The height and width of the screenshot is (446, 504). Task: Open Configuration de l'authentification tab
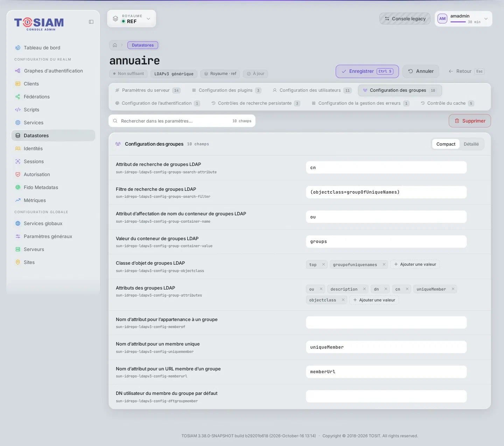tap(157, 103)
